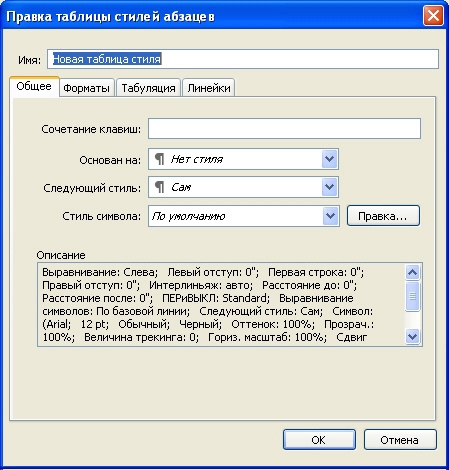This screenshot has width=449, height=470.
Task: Click the Отмена button
Action: pos(400,440)
